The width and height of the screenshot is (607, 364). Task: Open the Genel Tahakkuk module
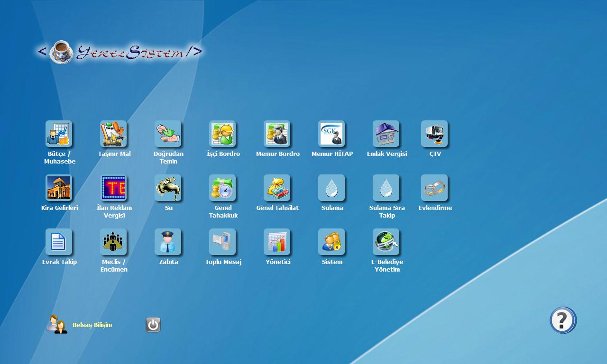[x=222, y=188]
